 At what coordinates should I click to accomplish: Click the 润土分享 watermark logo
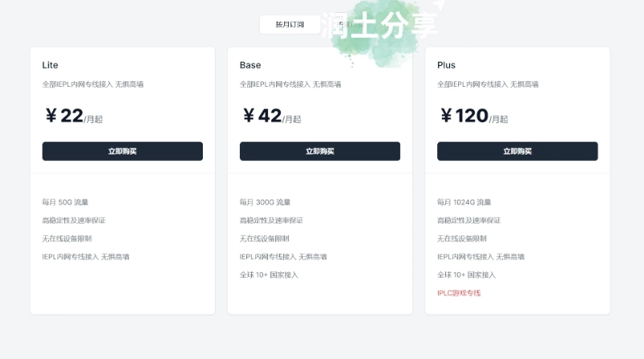click(x=380, y=27)
